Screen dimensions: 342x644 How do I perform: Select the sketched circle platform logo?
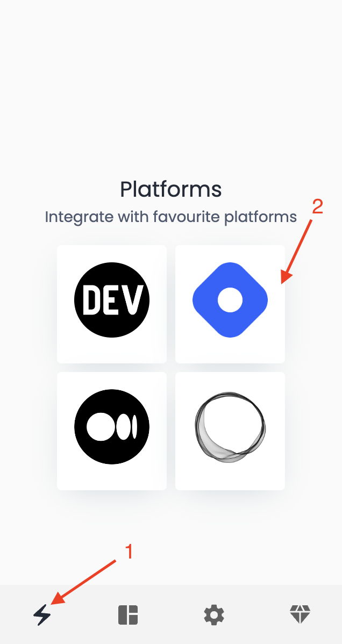pyautogui.click(x=230, y=427)
